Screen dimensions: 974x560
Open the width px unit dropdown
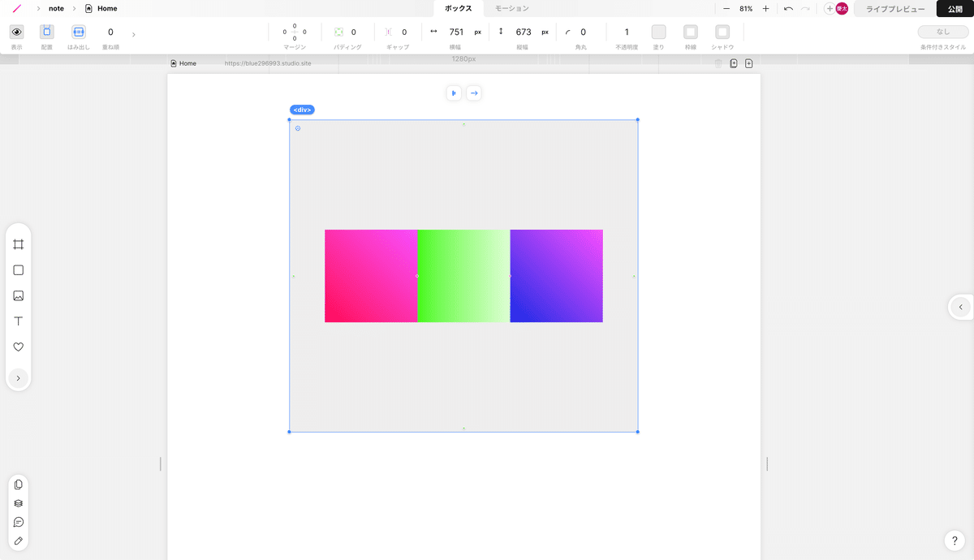coord(478,32)
